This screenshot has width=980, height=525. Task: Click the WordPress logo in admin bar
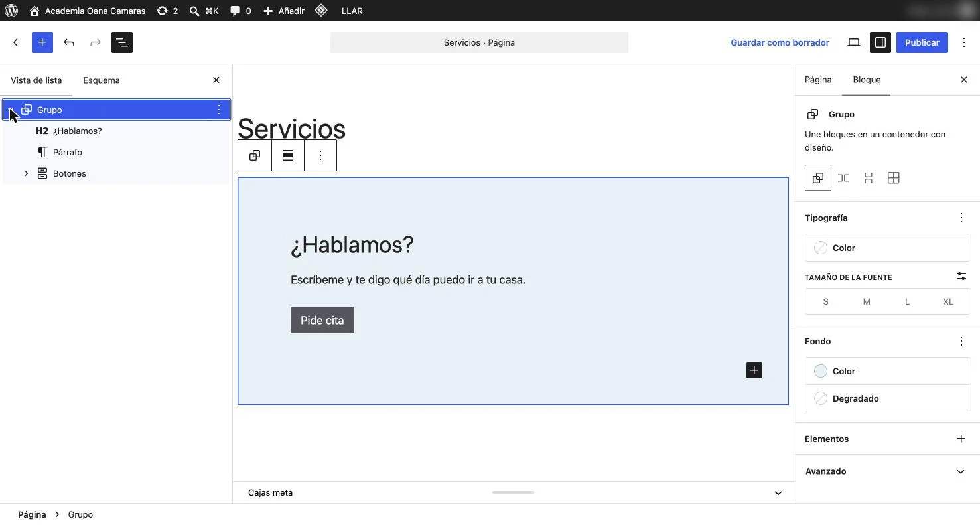[x=11, y=11]
